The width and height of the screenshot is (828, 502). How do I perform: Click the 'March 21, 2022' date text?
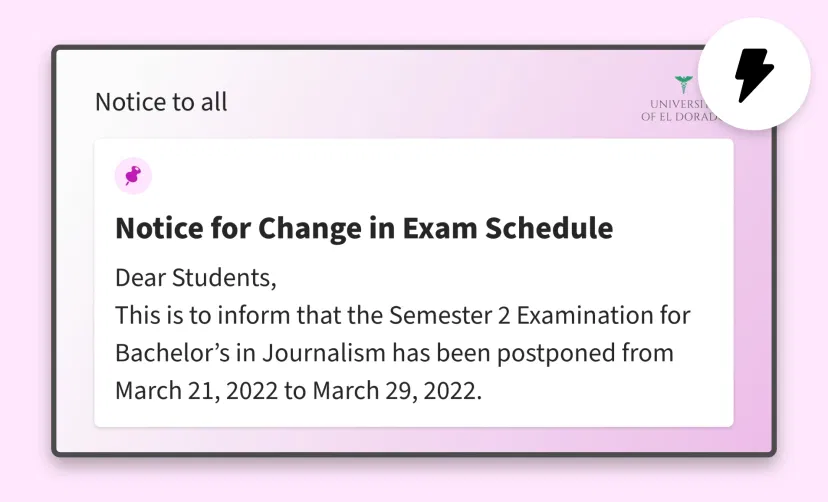pyautogui.click(x=196, y=391)
